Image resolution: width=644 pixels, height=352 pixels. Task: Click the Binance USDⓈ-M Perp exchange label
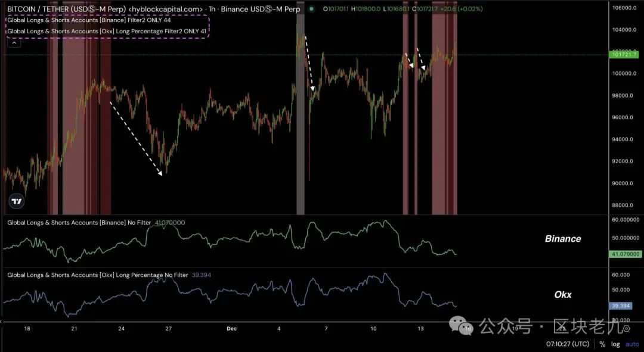pos(261,8)
